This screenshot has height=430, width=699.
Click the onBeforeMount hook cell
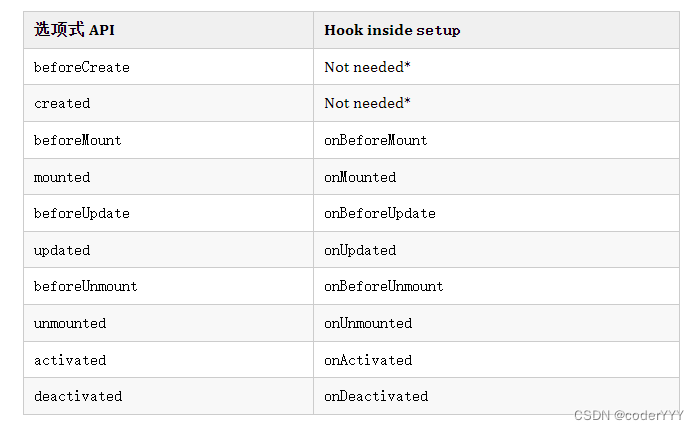point(376,140)
